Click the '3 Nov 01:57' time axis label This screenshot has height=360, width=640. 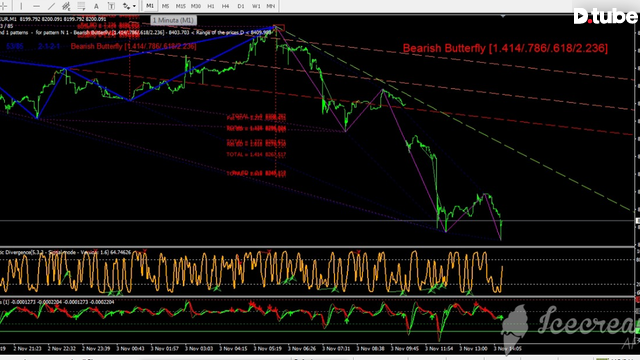click(x=164, y=349)
